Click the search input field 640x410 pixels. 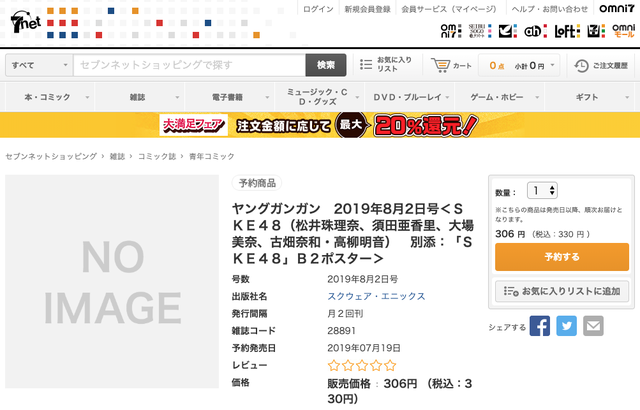click(189, 65)
